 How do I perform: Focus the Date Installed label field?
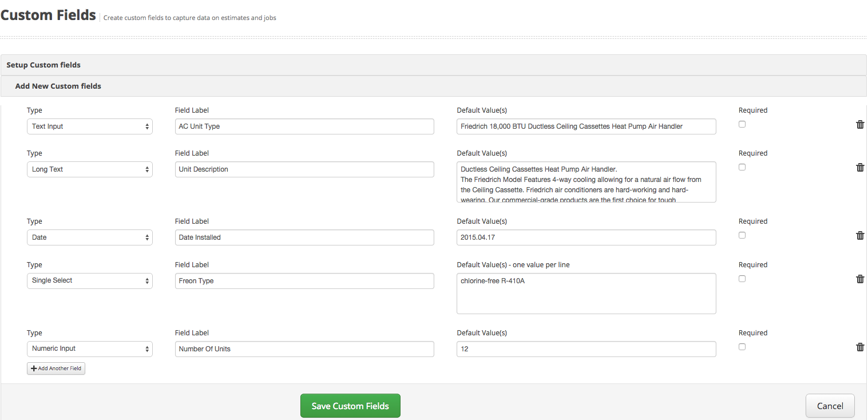click(304, 237)
